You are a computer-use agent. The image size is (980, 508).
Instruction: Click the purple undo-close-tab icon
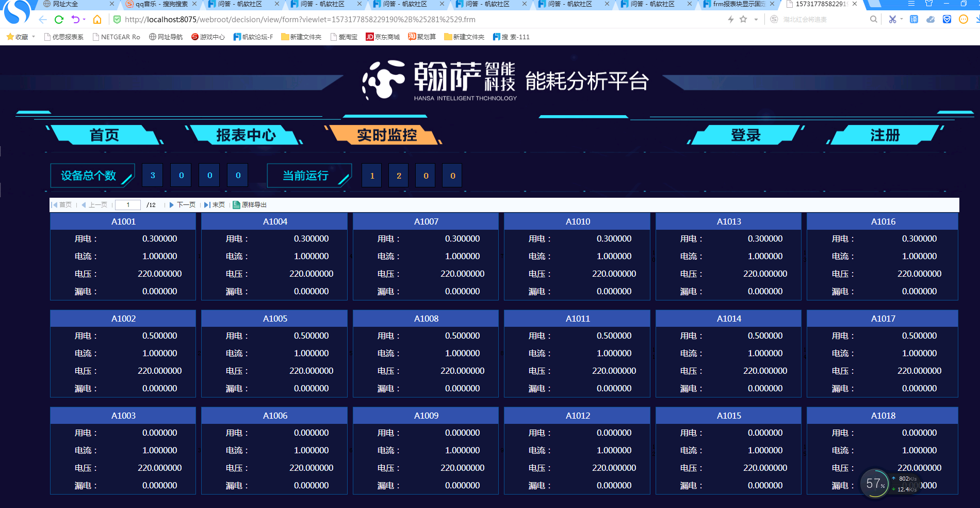(x=75, y=20)
